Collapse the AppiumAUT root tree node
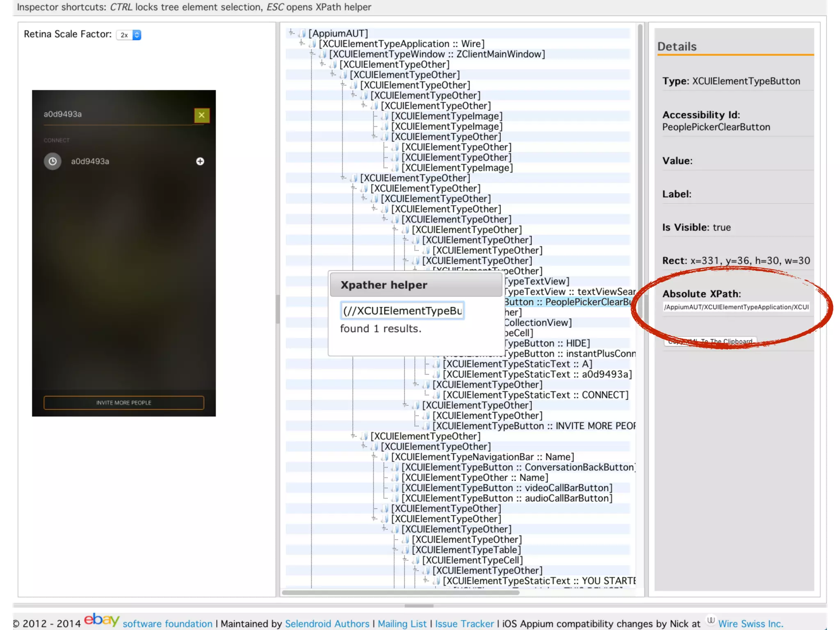 (291, 32)
